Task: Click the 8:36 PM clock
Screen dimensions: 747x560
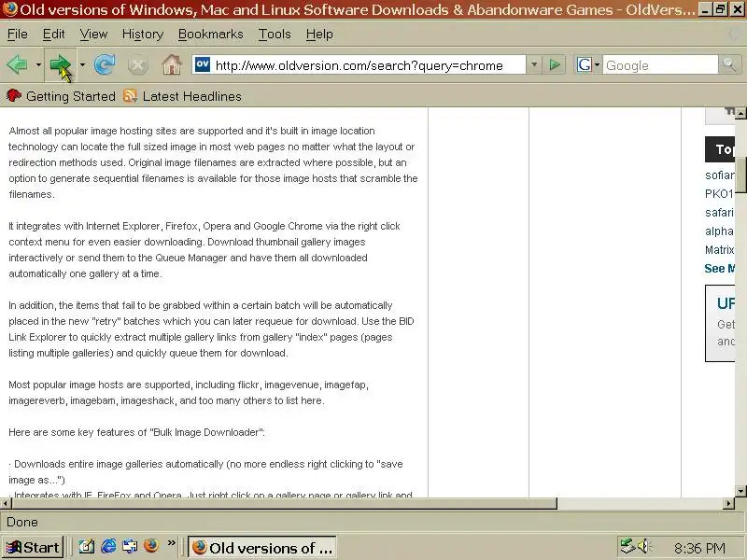Action: tap(698, 549)
